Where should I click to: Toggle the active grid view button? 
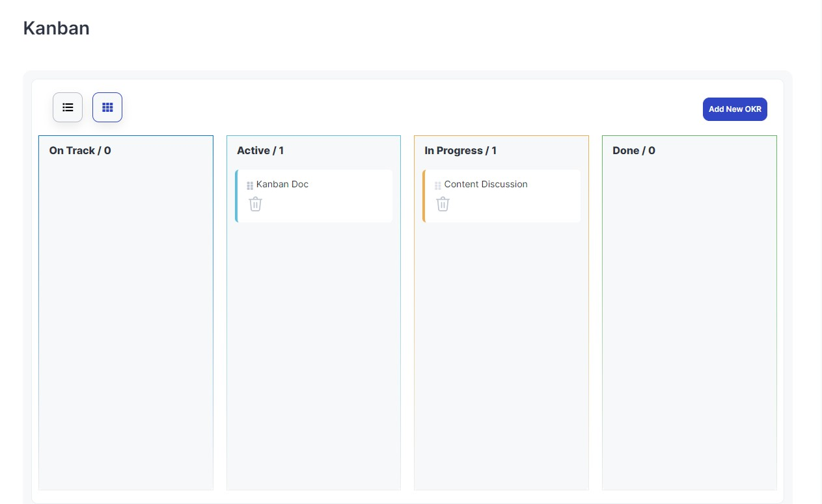[107, 107]
